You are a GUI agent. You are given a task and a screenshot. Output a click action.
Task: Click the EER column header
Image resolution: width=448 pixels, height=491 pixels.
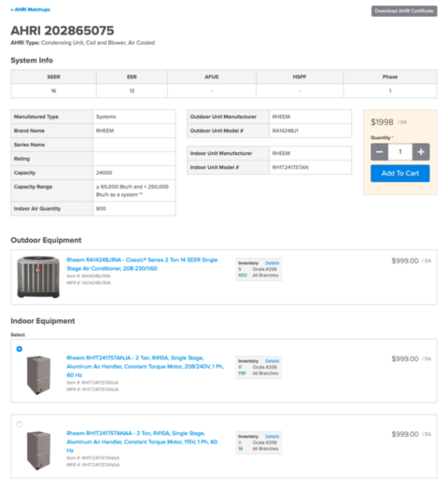(132, 77)
